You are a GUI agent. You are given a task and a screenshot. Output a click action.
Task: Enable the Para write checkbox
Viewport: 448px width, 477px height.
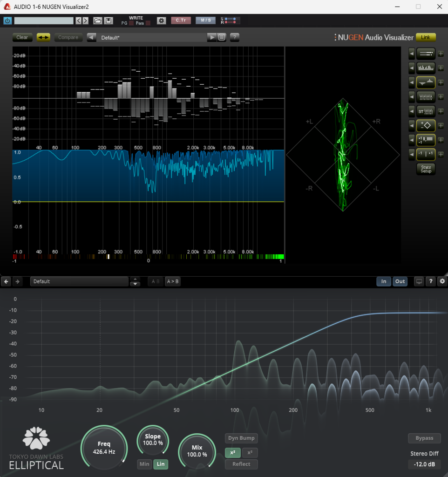pyautogui.click(x=148, y=23)
